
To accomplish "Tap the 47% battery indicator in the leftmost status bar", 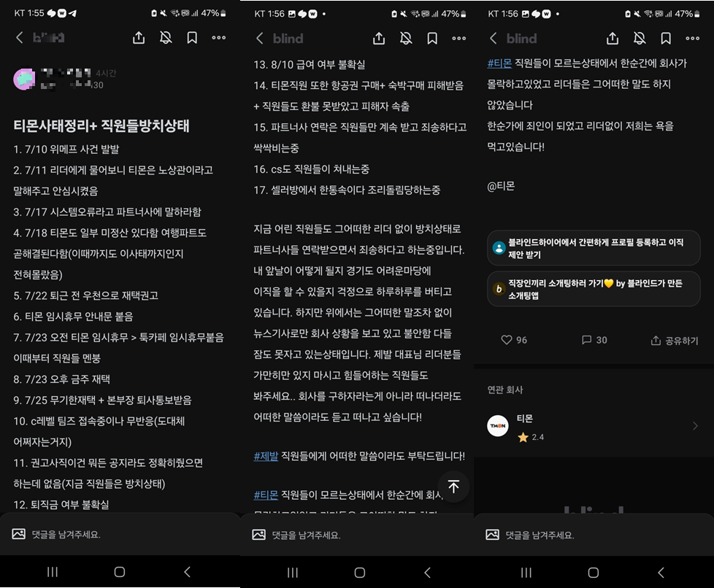I will tap(214, 13).
